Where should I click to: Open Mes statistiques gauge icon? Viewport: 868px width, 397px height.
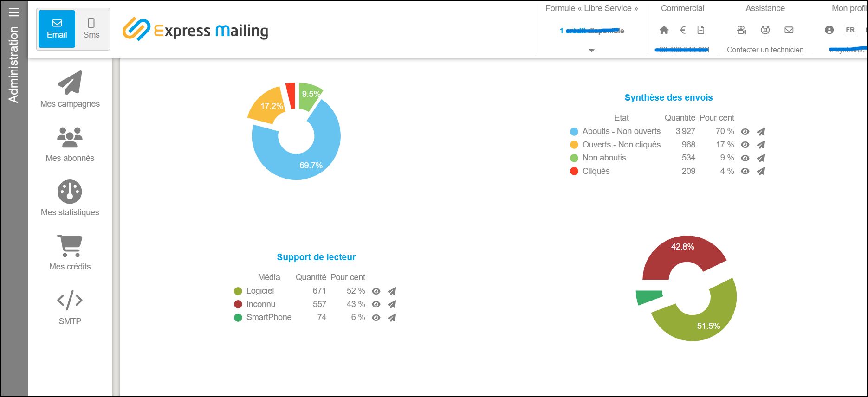pos(70,192)
